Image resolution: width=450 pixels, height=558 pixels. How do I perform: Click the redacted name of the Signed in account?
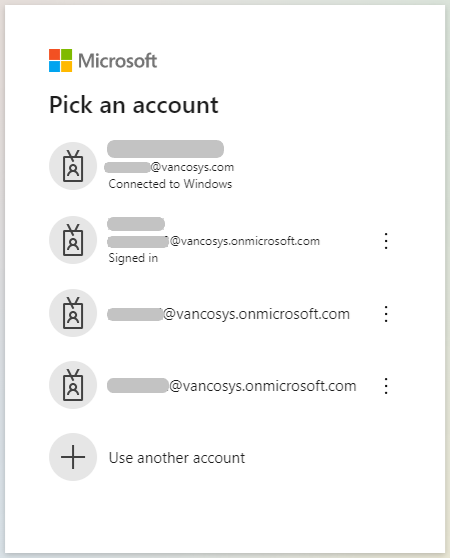pyautogui.click(x=136, y=224)
